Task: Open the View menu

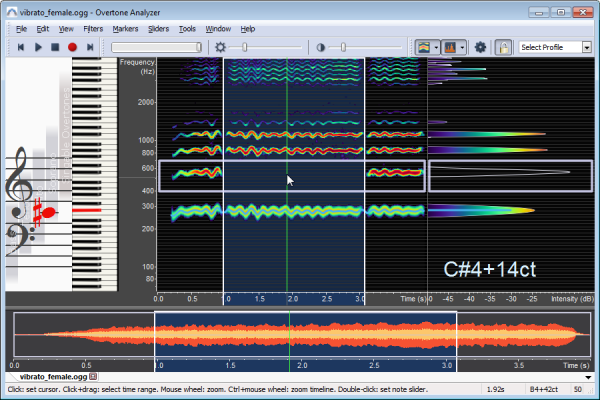Action: [66, 29]
